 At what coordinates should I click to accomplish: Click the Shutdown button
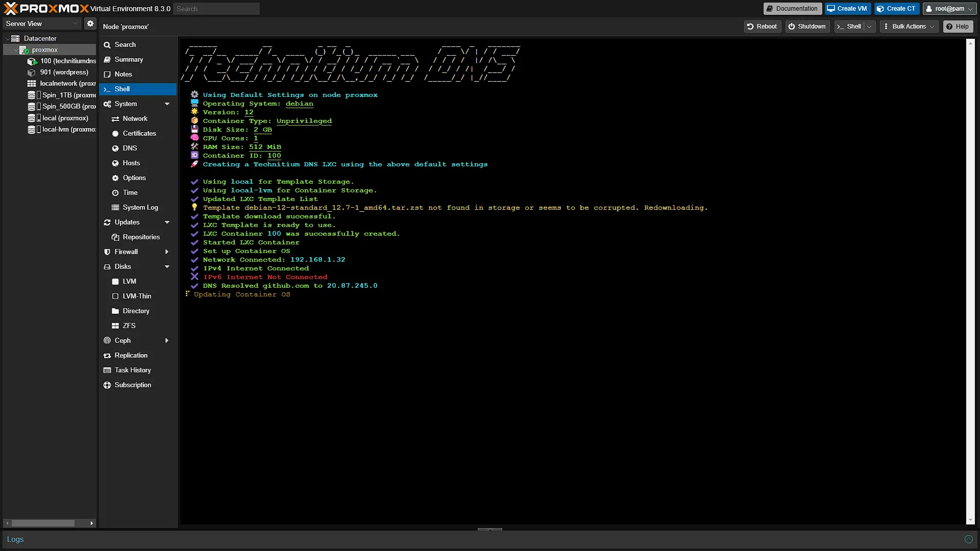click(807, 27)
